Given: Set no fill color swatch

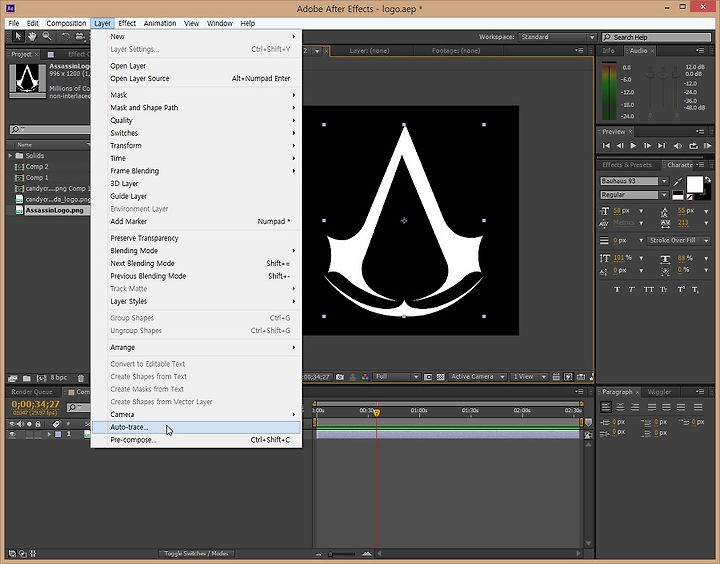Looking at the screenshot, I should (x=689, y=197).
